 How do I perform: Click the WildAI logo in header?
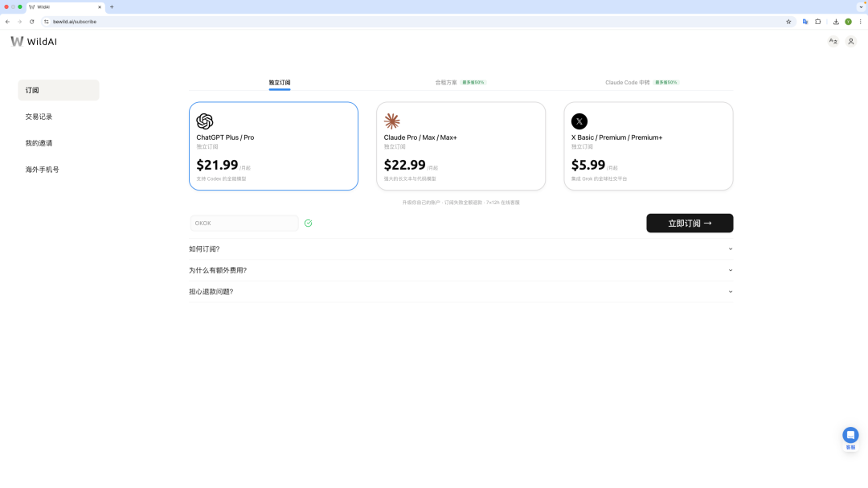tap(34, 42)
